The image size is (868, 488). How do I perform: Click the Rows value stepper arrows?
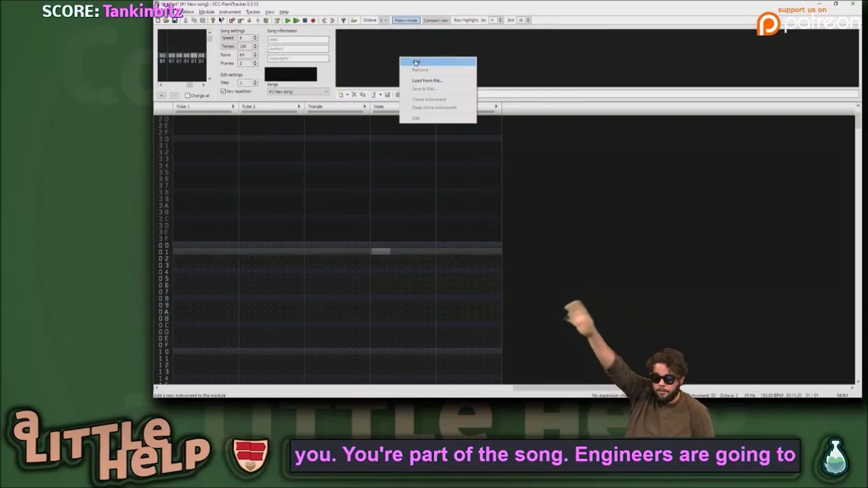[x=255, y=55]
